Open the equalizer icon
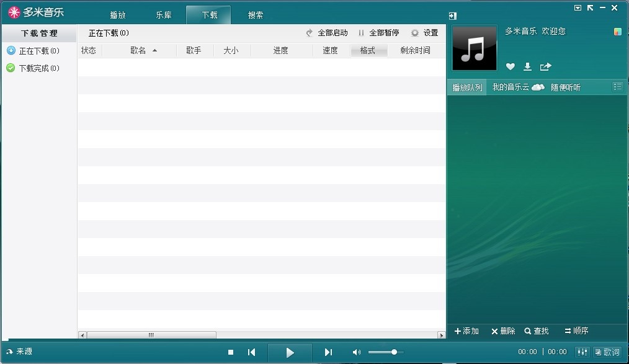Screen dimensions: 629x364 [582, 352]
